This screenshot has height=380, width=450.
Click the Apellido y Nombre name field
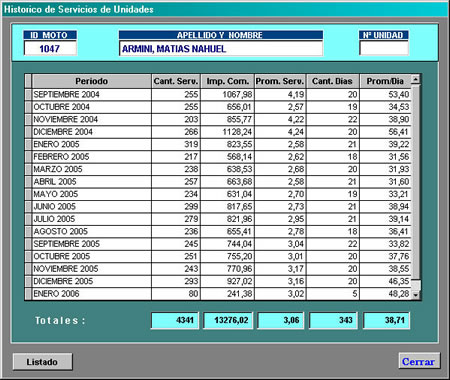(221, 49)
